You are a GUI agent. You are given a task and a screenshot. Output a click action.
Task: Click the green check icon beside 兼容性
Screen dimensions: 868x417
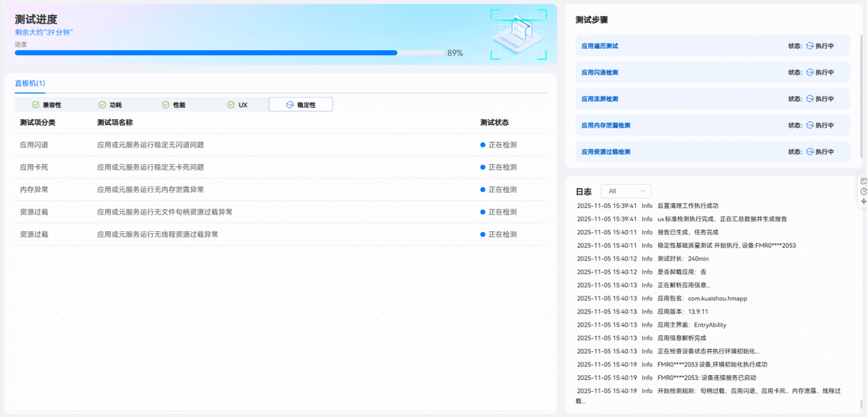click(35, 105)
